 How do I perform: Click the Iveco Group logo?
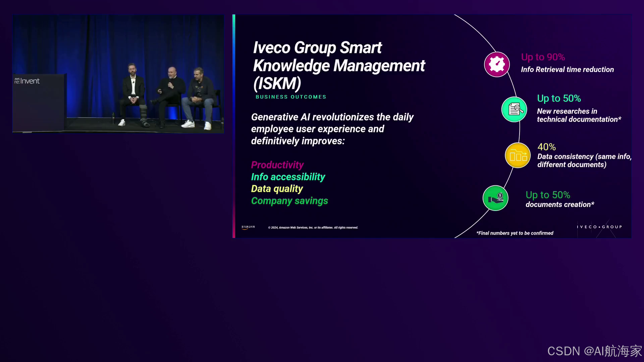point(599,227)
